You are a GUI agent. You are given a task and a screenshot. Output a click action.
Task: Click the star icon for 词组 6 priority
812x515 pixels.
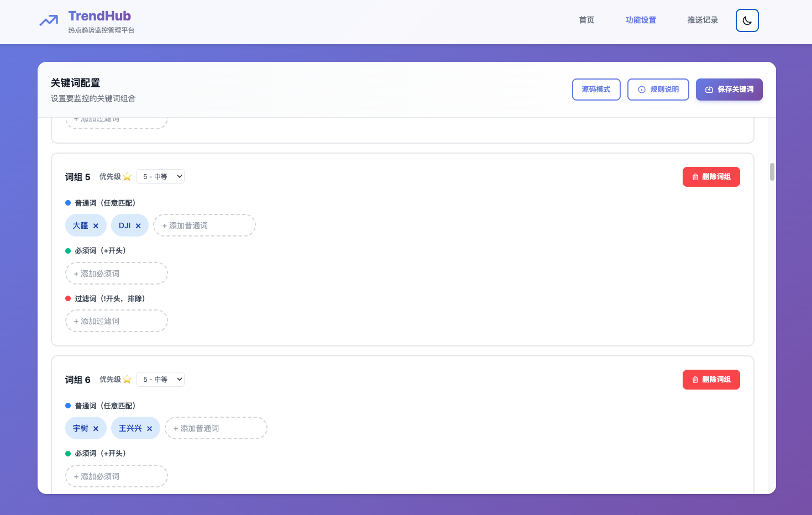pyautogui.click(x=127, y=380)
